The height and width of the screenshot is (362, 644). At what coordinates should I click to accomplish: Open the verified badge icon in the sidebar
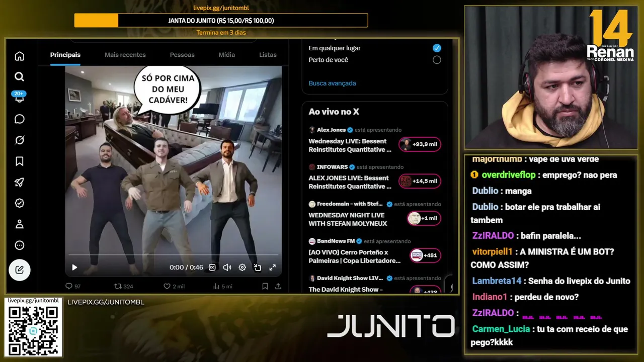coord(20,203)
